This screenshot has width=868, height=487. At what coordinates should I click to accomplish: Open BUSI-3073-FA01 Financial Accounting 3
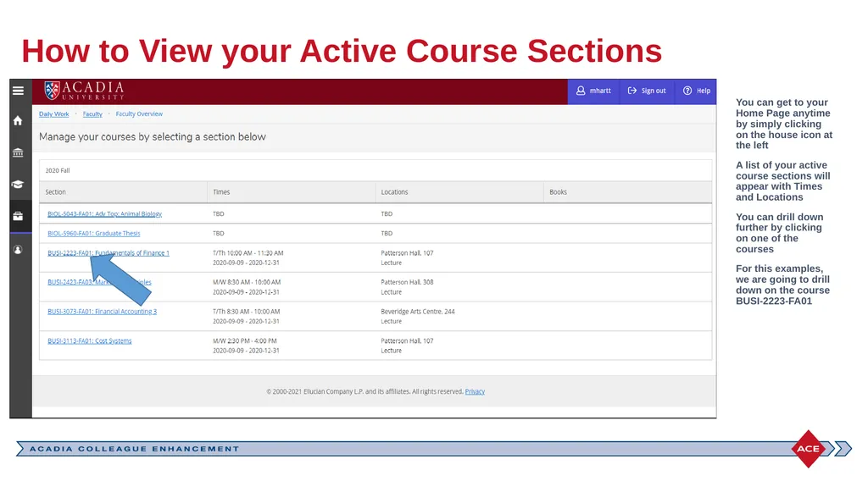[102, 312]
